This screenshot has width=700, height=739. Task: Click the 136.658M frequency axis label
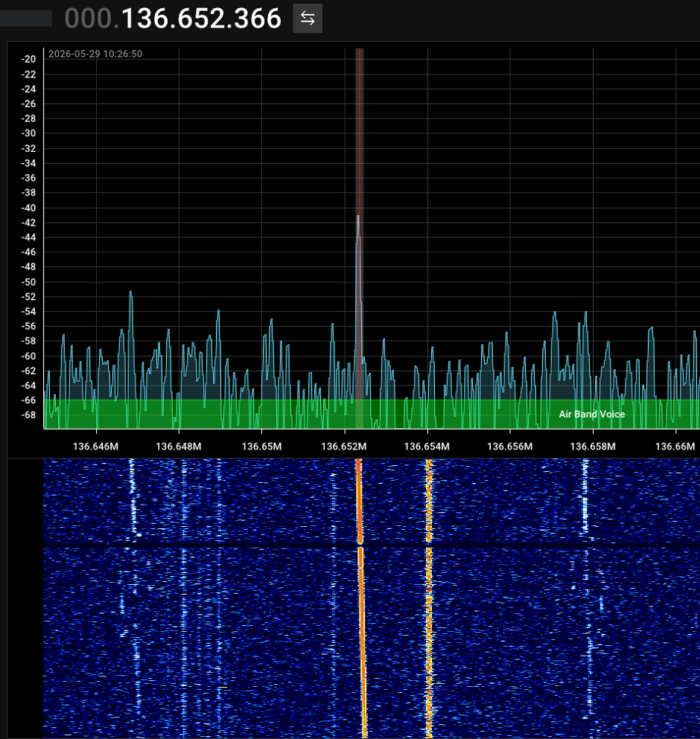(593, 447)
